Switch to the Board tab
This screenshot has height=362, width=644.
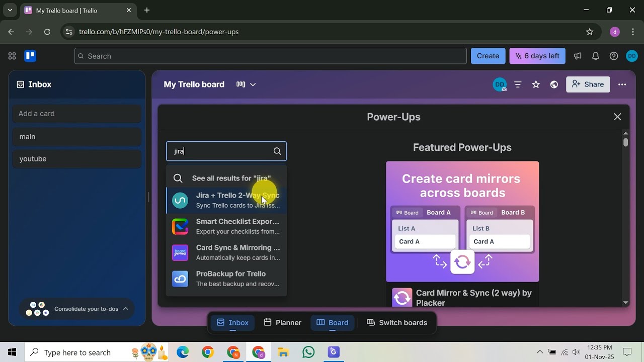[x=333, y=323]
